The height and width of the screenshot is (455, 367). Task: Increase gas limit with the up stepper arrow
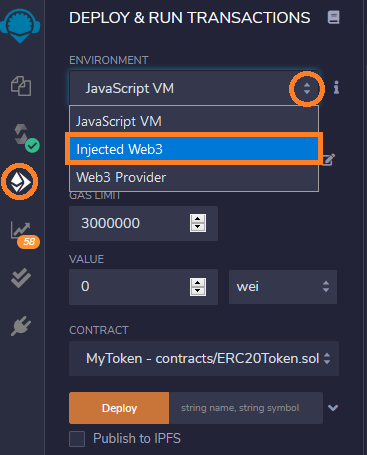click(x=198, y=219)
